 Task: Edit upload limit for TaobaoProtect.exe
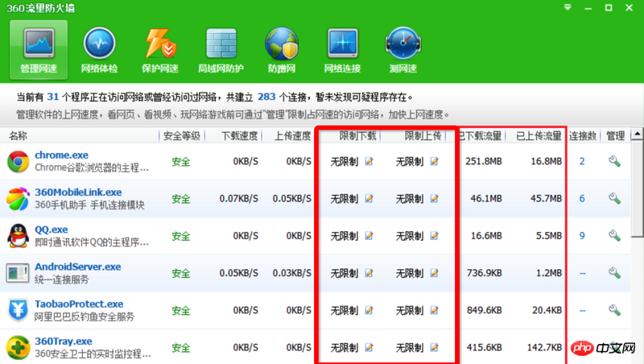[x=434, y=310]
